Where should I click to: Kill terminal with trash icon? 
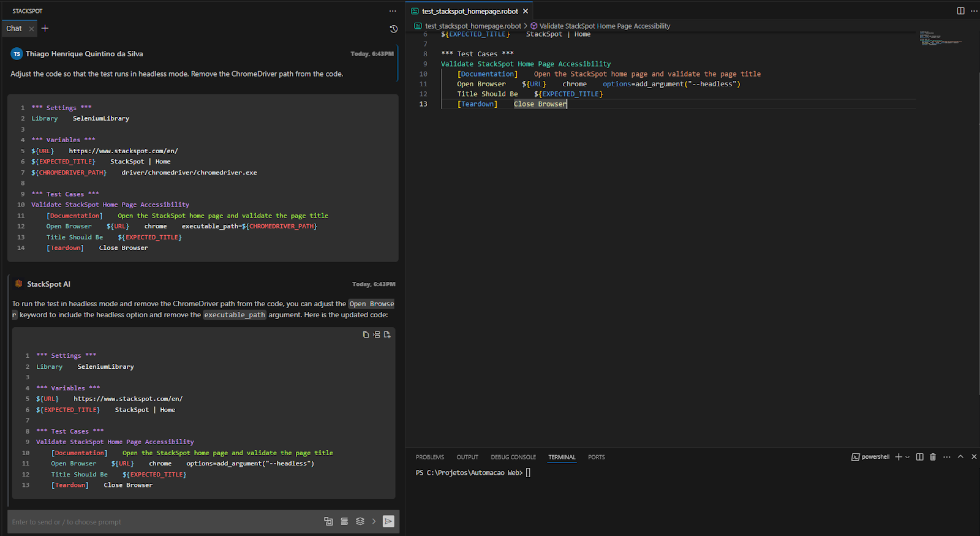click(933, 457)
